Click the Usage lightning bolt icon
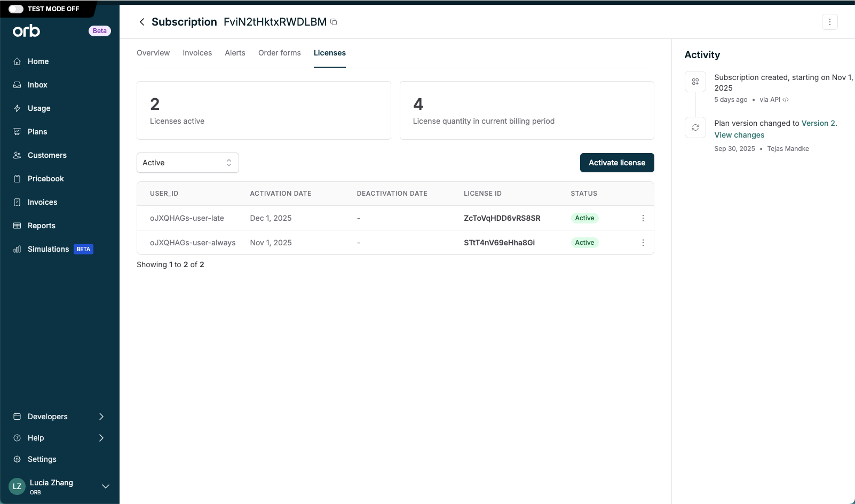 [x=17, y=108]
